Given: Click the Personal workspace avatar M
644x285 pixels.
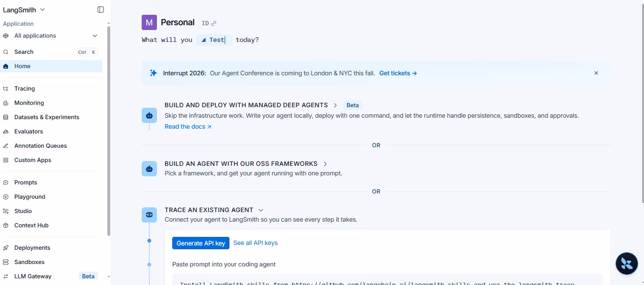Looking at the screenshot, I should point(149,22).
